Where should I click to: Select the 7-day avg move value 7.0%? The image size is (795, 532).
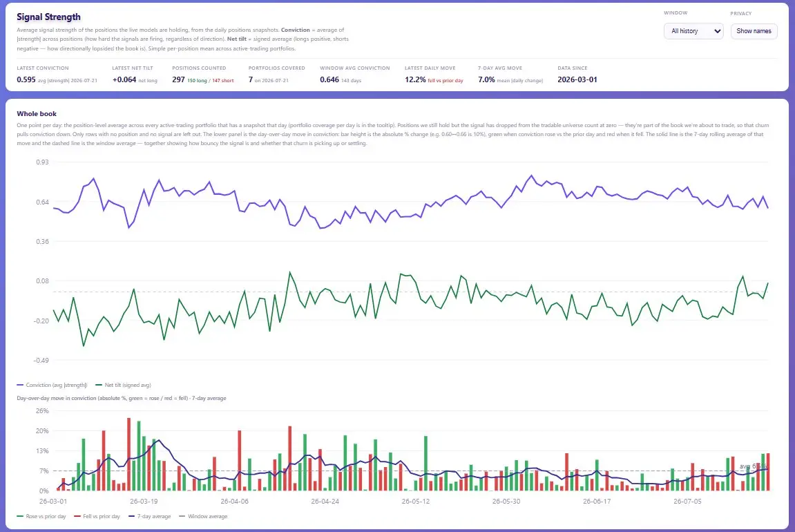486,79
